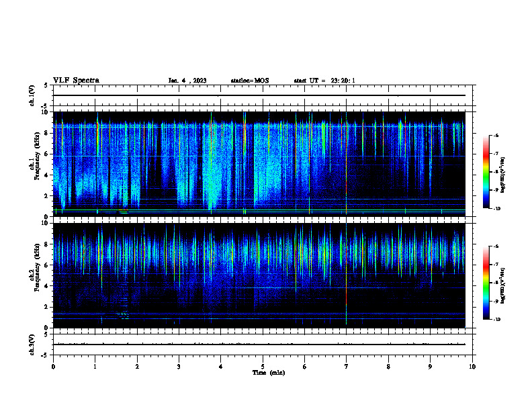Click the ch.1 voltage trace line

point(259,95)
